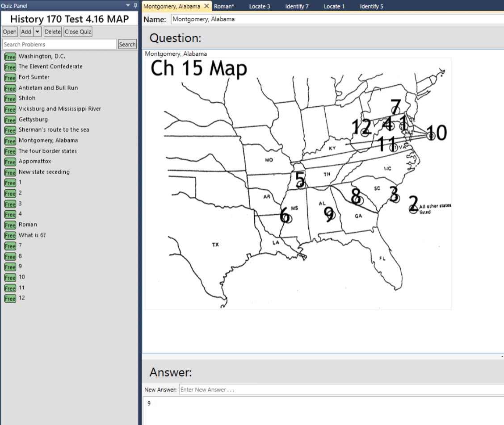Click the Free badge beside Appomattox
This screenshot has width=504, height=425.
tap(9, 162)
